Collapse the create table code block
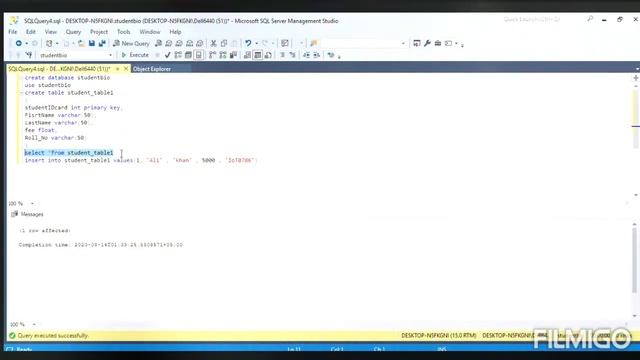Viewport: 640px width, 360px height. [x=21, y=93]
